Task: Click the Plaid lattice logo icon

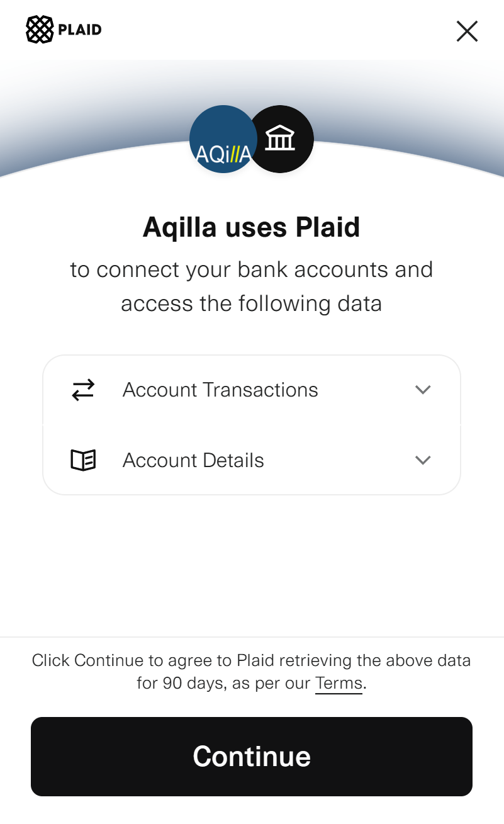Action: coord(40,30)
